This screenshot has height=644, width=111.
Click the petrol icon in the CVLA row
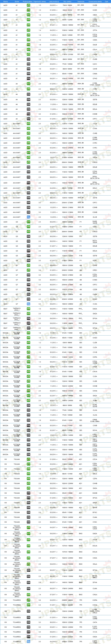29,124
